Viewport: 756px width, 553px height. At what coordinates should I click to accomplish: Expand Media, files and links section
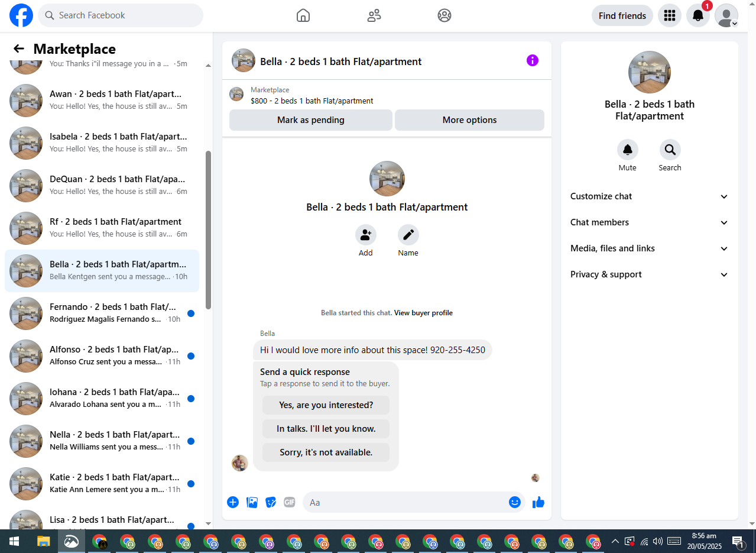649,248
